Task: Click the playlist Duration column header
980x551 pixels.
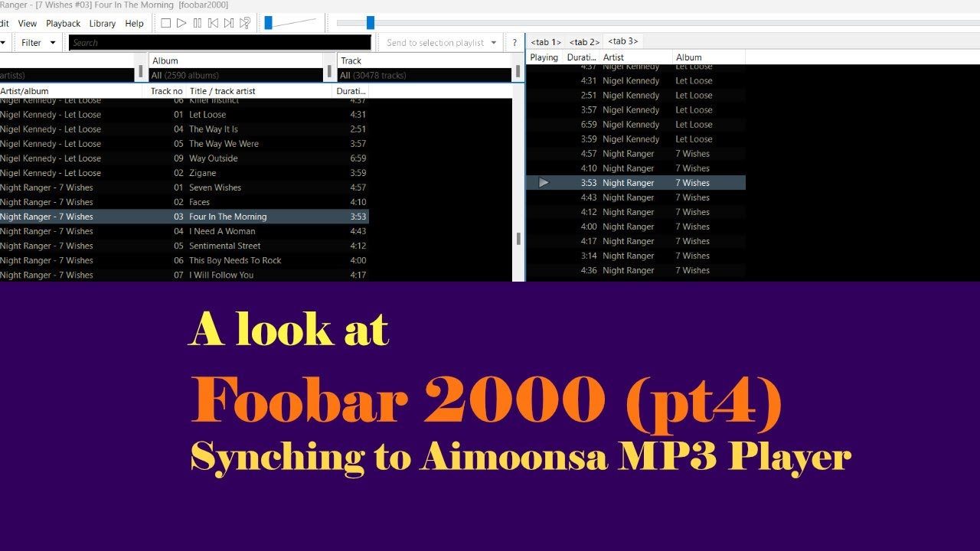Action: [x=581, y=57]
